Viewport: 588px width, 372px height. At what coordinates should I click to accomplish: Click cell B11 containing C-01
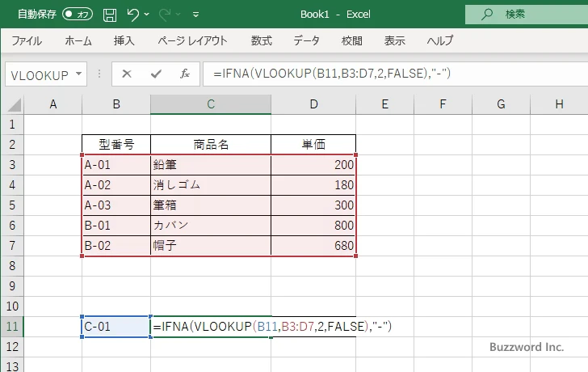coord(116,327)
